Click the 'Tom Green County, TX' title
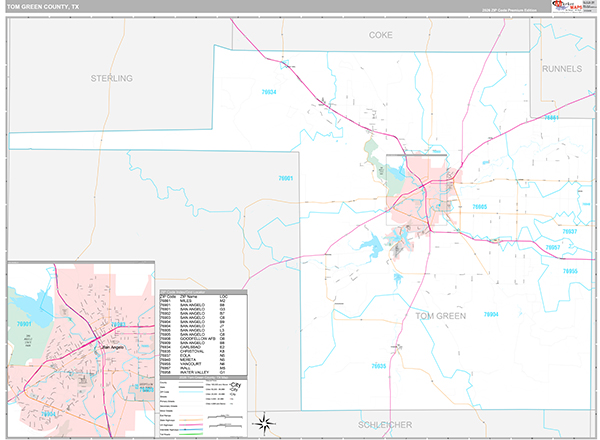This screenshot has width=600, height=440. [42, 7]
